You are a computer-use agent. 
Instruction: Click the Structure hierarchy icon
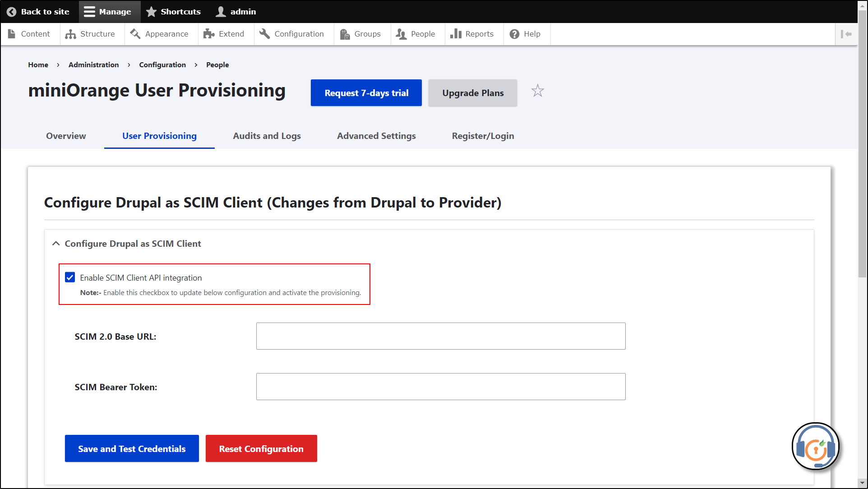[x=70, y=34]
